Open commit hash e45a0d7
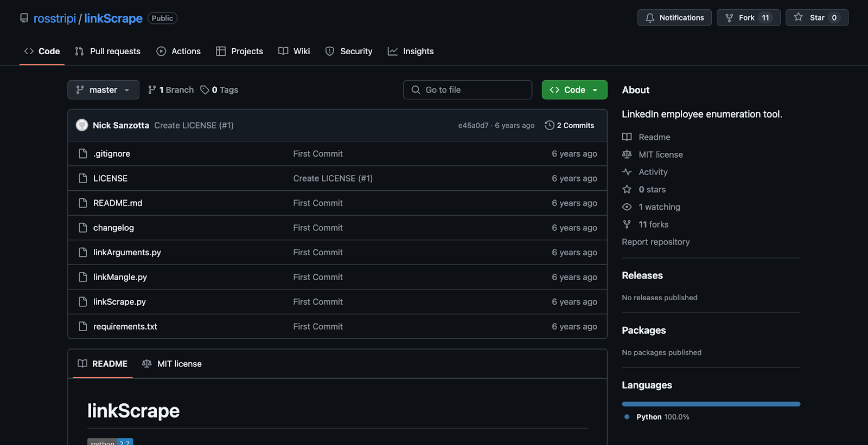Image resolution: width=868 pixels, height=445 pixels. click(x=473, y=125)
